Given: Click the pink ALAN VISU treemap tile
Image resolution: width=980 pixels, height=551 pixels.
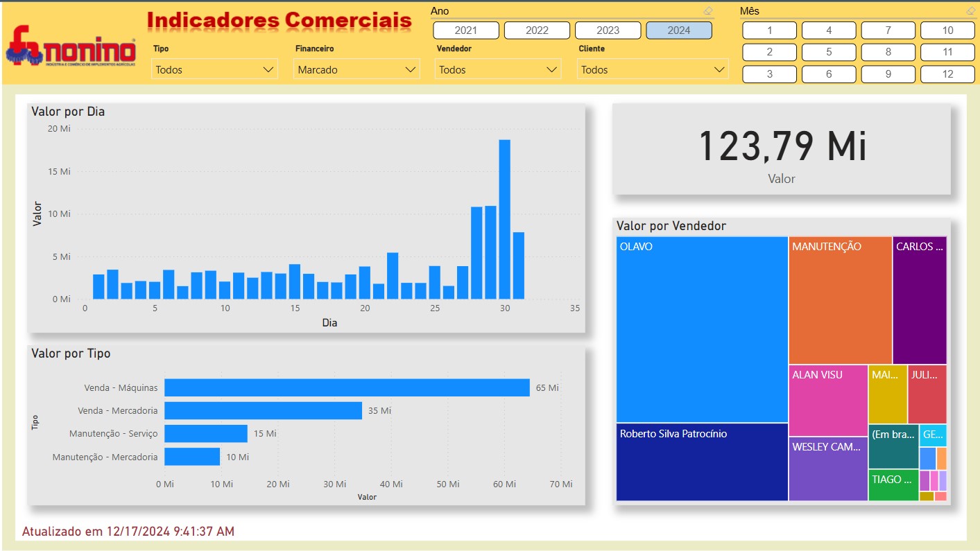Looking at the screenshot, I should point(828,400).
